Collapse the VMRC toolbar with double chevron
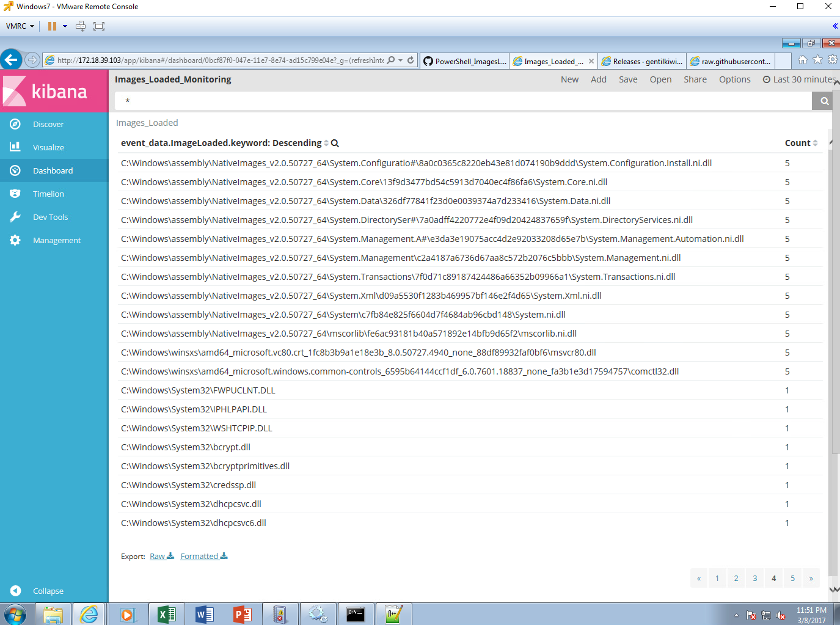 [x=835, y=26]
